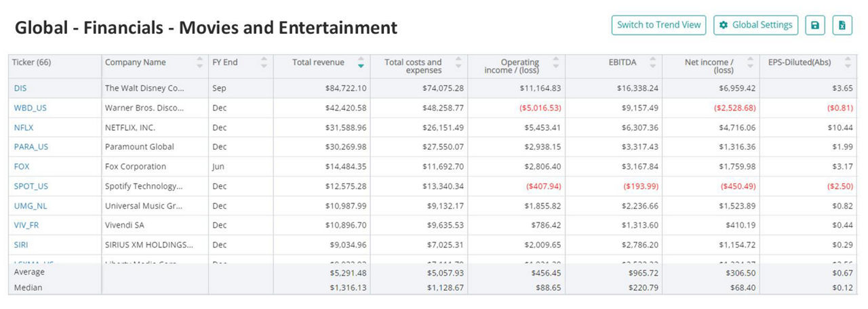Image resolution: width=868 pixels, height=309 pixels.
Task: Select Universal Music Gr... company cell
Action: tap(144, 206)
